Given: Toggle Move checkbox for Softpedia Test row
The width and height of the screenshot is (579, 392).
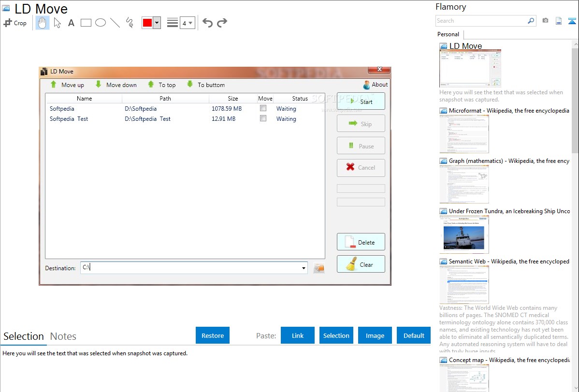Looking at the screenshot, I should [263, 118].
